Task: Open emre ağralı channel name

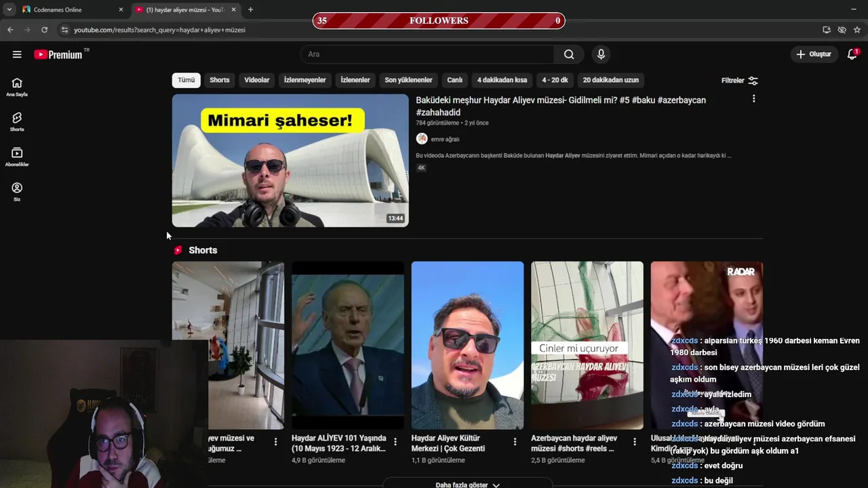Action: tap(445, 139)
